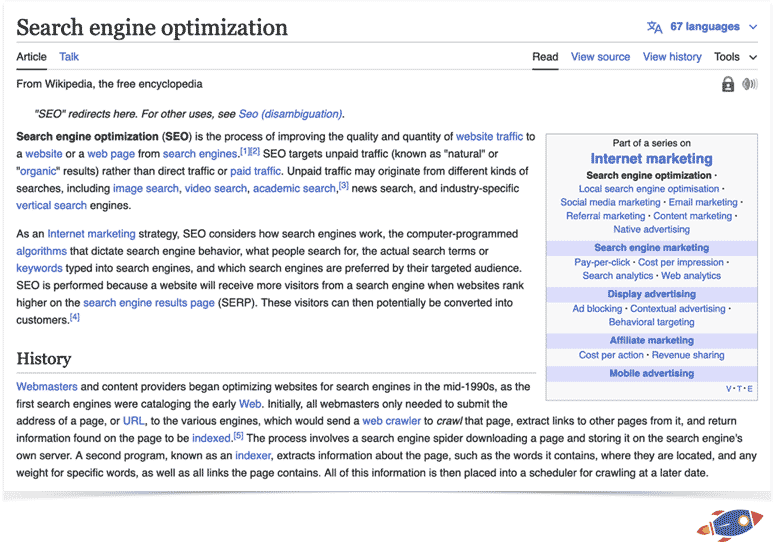The image size is (774, 542).
Task: Open the academic search link
Action: click(294, 189)
